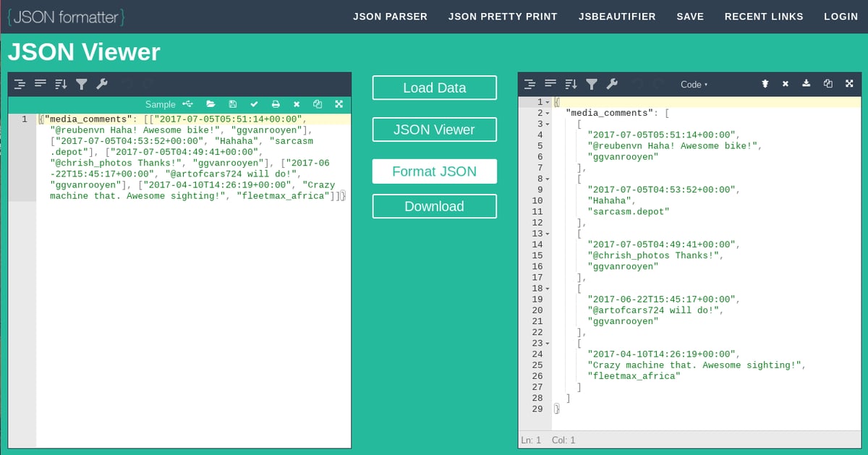Click the download icon in the output toolbar
The image size is (868, 455).
click(807, 85)
